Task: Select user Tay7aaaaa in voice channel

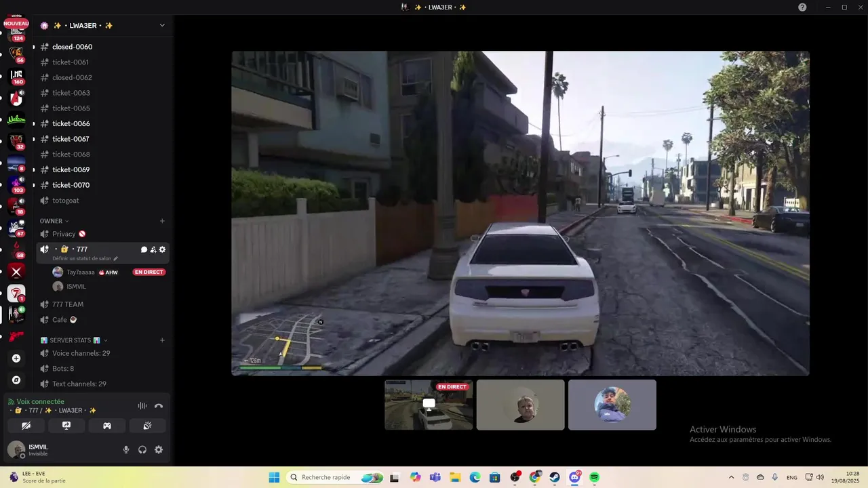Action: pos(80,272)
